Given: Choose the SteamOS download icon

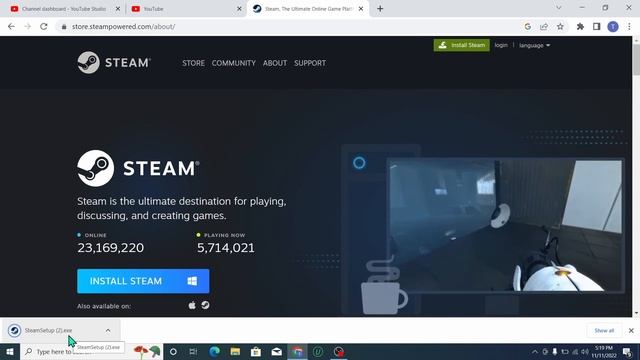Looking at the screenshot, I should point(205,305).
